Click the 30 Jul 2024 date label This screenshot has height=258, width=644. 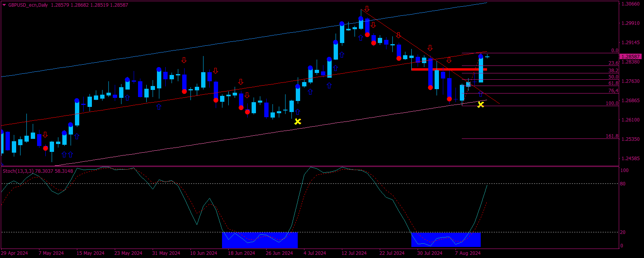click(430, 253)
